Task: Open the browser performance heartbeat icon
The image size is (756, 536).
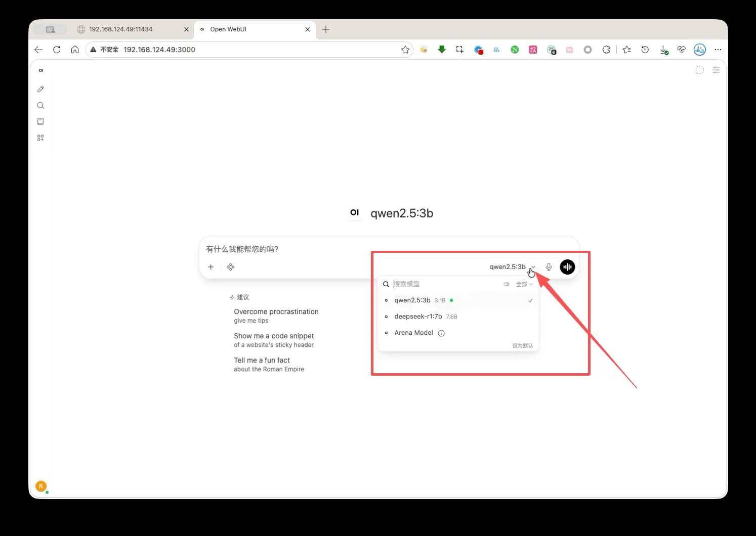Action: tap(682, 50)
